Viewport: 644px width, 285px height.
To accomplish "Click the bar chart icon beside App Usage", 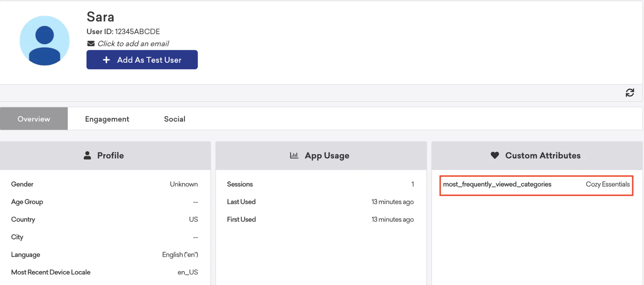I will pyautogui.click(x=294, y=156).
